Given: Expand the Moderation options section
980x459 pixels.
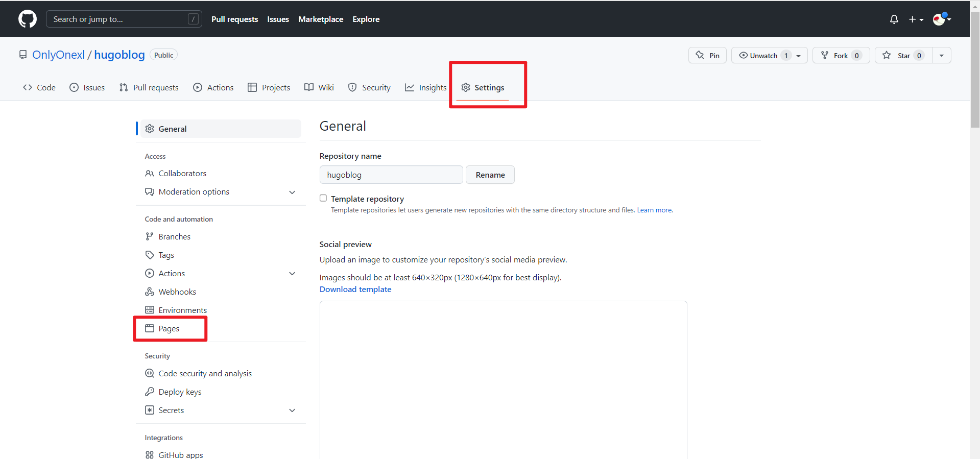Looking at the screenshot, I should point(292,192).
